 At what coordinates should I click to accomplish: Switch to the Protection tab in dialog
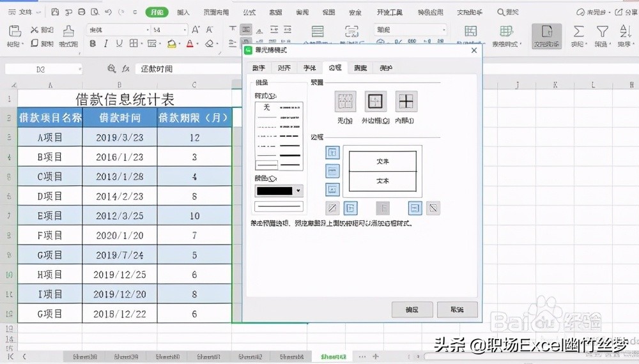[x=385, y=68]
